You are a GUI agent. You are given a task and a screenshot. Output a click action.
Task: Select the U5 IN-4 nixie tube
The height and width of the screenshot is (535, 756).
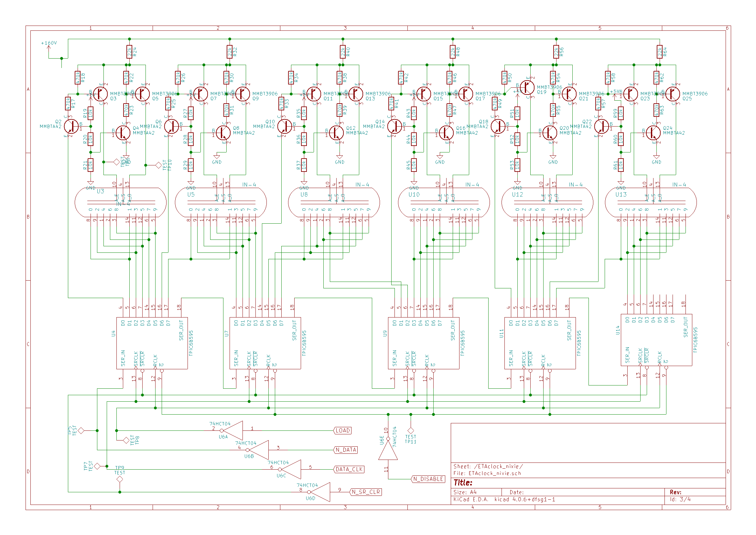click(221, 202)
